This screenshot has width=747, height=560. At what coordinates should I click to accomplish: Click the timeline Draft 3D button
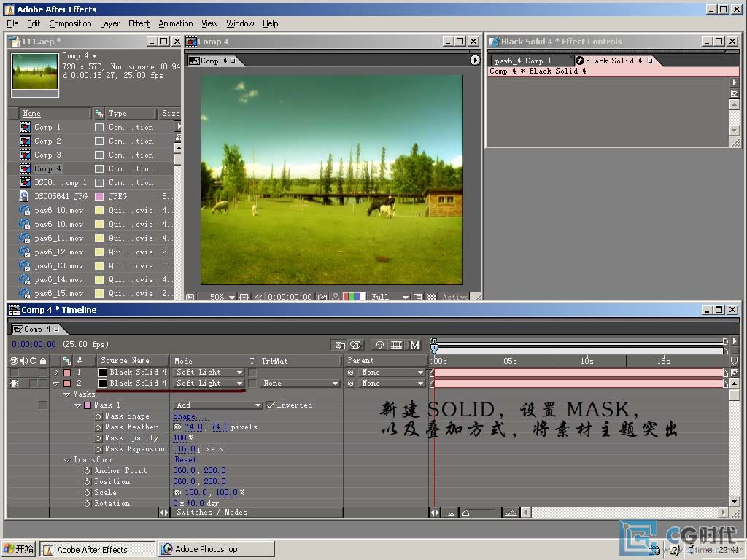(355, 345)
